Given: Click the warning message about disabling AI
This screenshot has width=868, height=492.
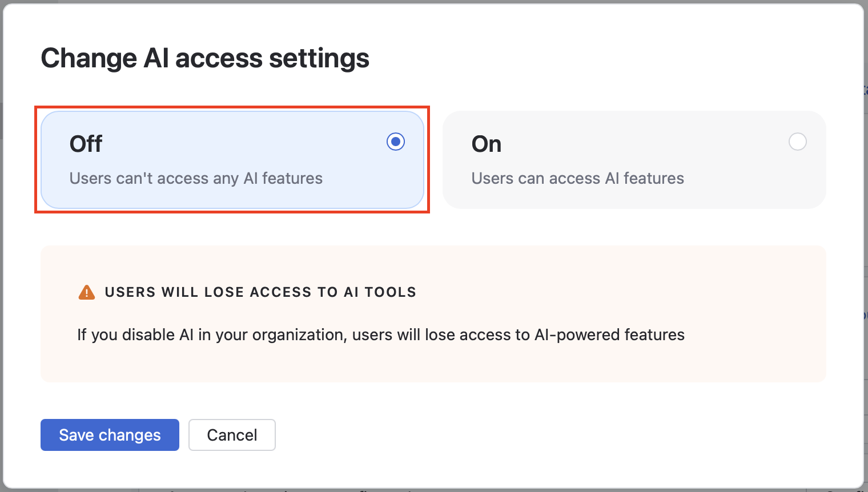Looking at the screenshot, I should [381, 334].
